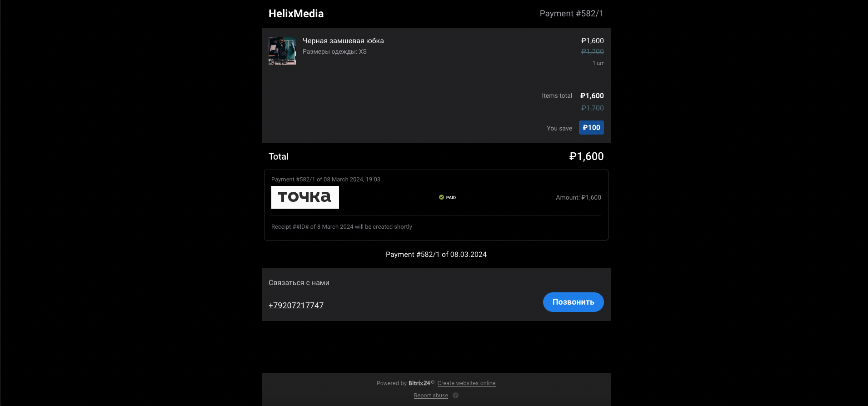Image resolution: width=868 pixels, height=406 pixels.
Task: Click the Receipt will be created shortly notice
Action: (x=341, y=227)
